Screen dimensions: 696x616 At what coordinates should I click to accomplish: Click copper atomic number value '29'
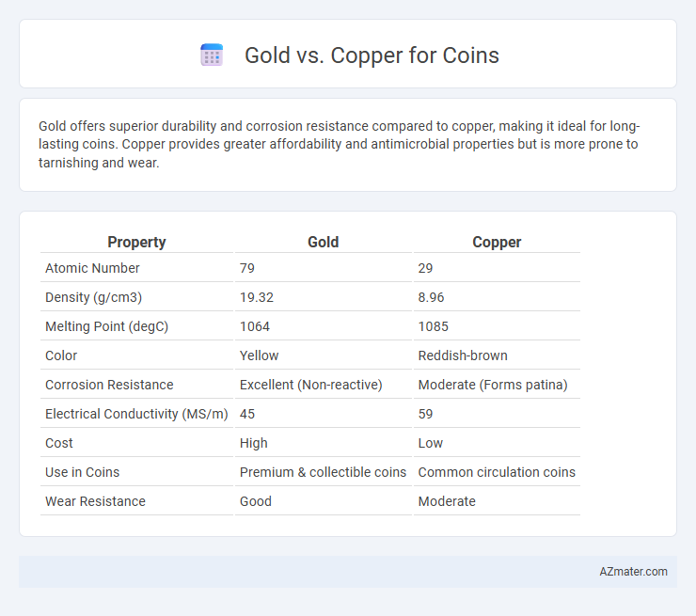pos(425,268)
